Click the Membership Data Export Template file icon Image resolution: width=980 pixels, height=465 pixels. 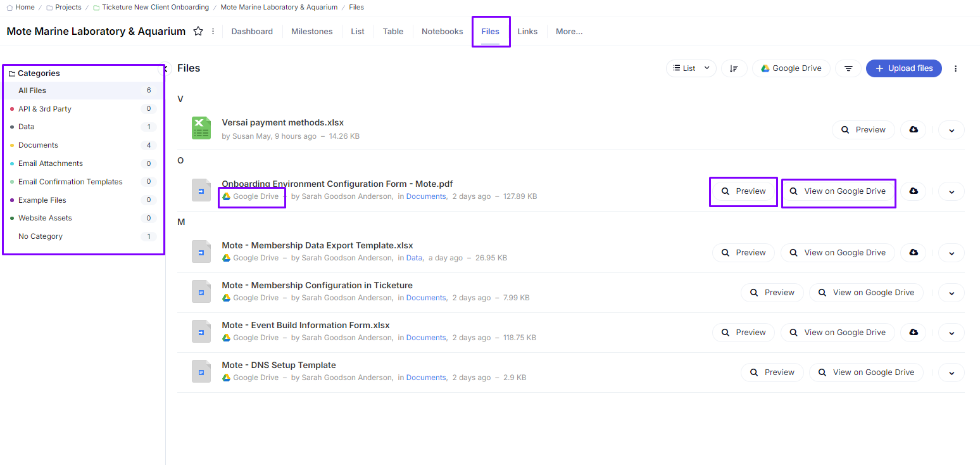coord(201,252)
